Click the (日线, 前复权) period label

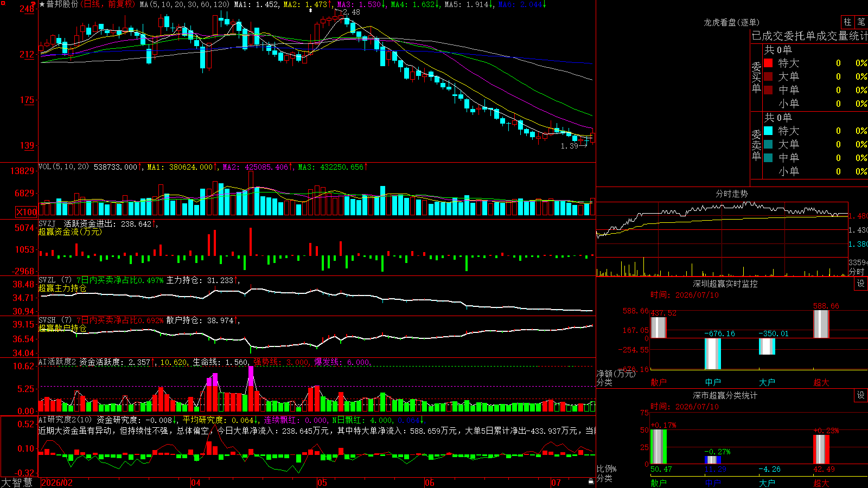tap(108, 4)
